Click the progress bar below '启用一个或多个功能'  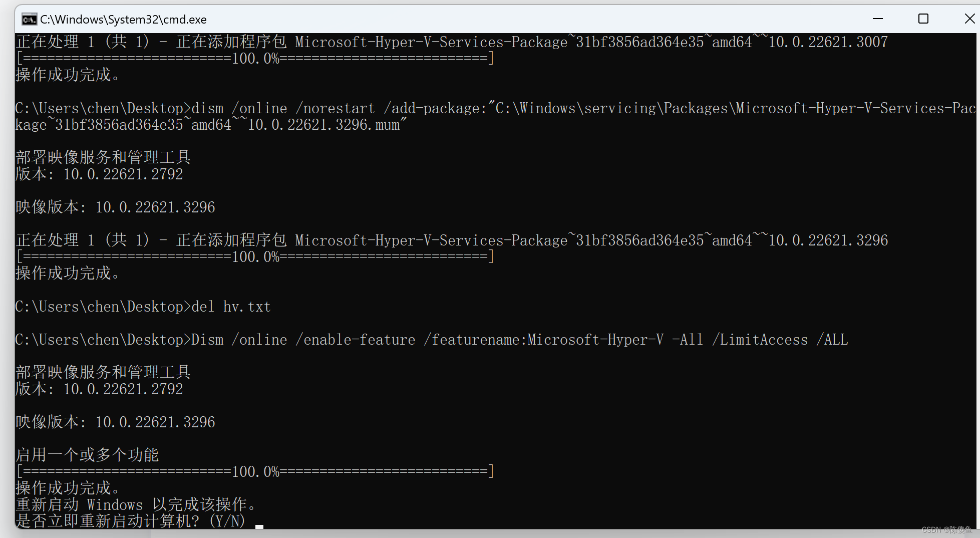click(x=255, y=471)
